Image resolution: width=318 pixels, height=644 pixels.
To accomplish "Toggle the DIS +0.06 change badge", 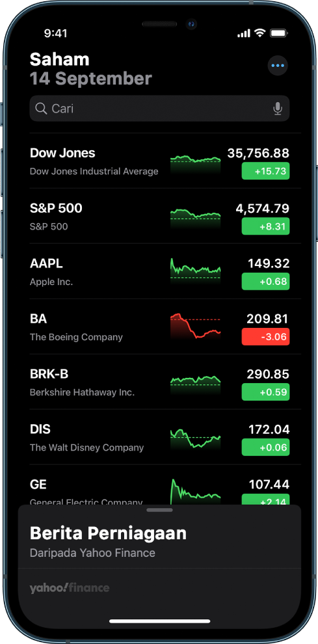I will point(265,448).
